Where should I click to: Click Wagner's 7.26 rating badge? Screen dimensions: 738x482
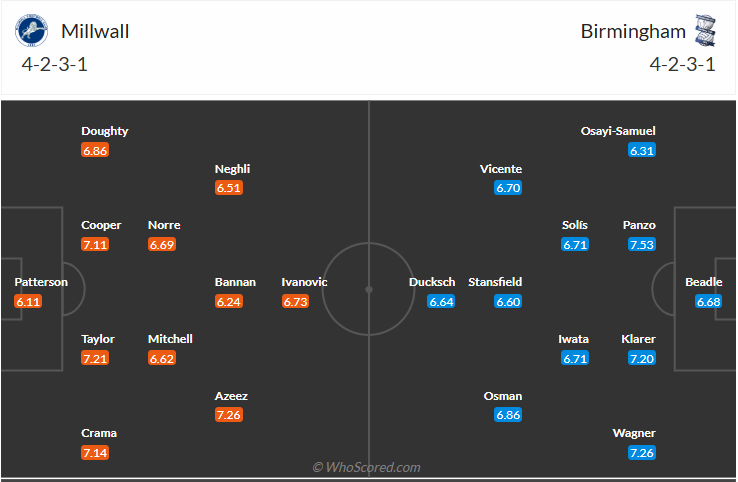642,453
